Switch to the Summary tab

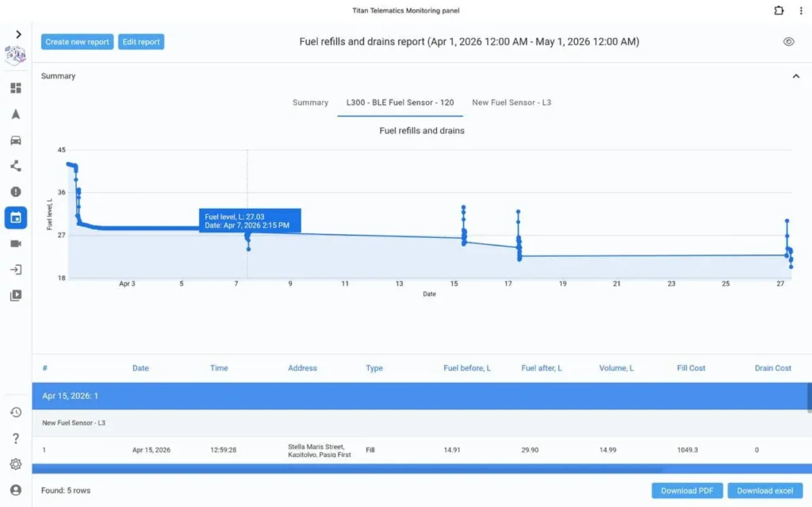(x=310, y=102)
